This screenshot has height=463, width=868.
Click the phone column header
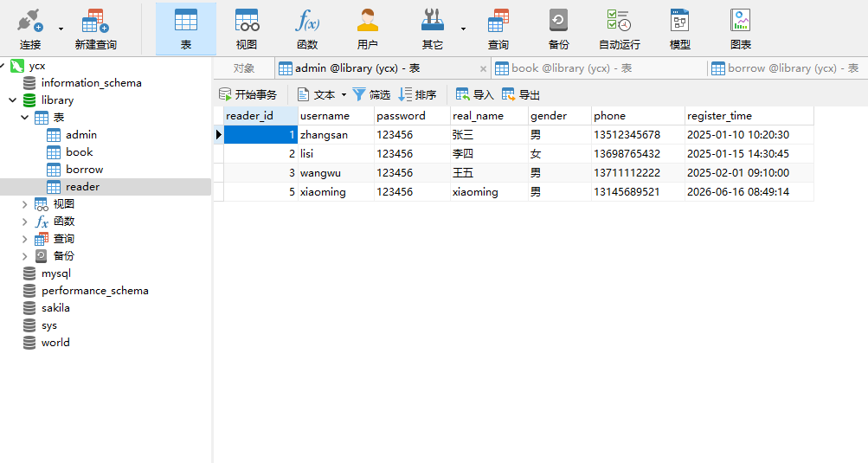point(638,116)
